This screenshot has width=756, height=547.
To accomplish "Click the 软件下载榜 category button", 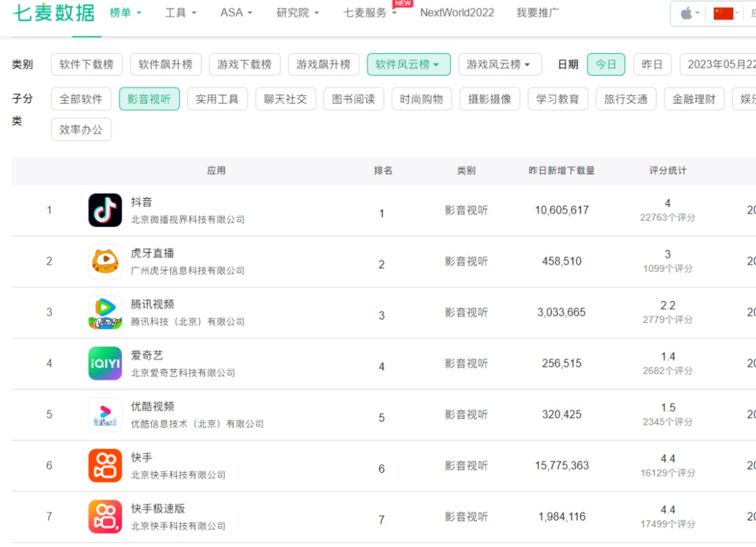I will click(86, 64).
